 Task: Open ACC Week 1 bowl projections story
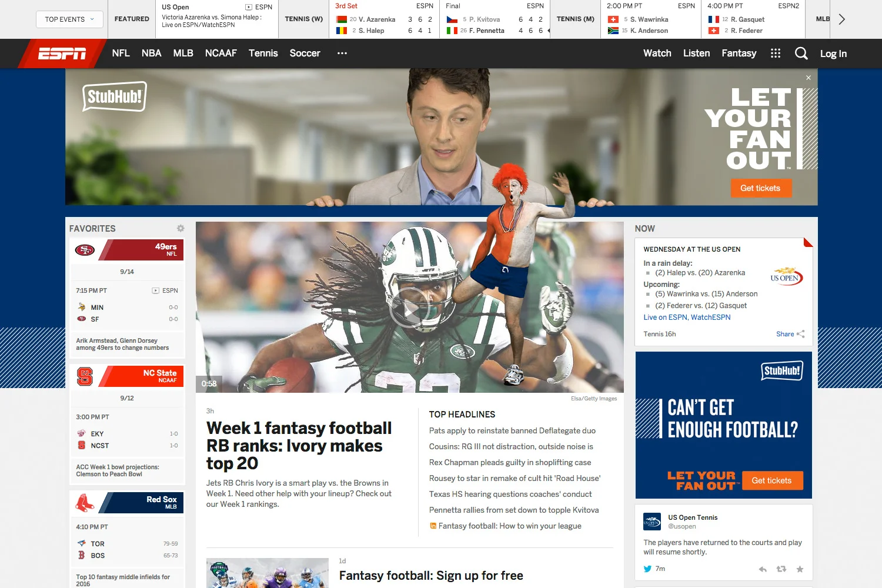pyautogui.click(x=118, y=470)
